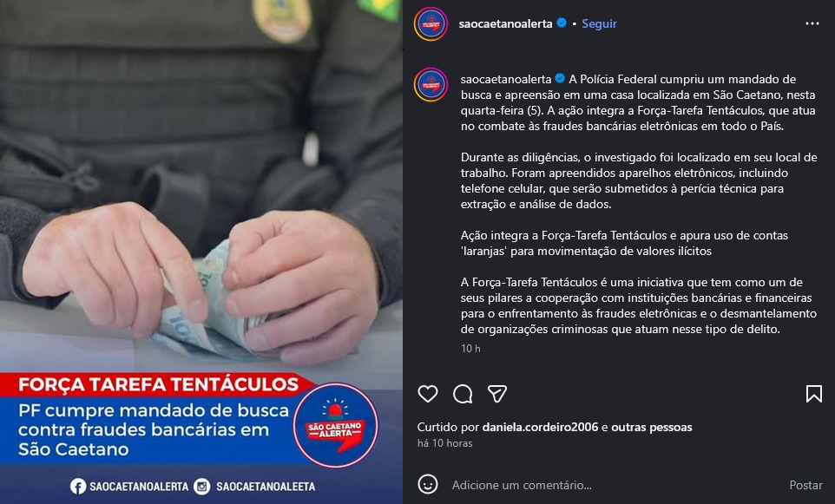
Task: Click the Postar comment button
Action: pyautogui.click(x=805, y=485)
